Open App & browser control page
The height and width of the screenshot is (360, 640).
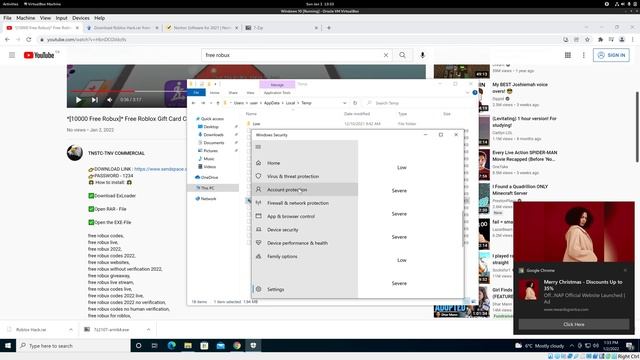click(x=291, y=216)
